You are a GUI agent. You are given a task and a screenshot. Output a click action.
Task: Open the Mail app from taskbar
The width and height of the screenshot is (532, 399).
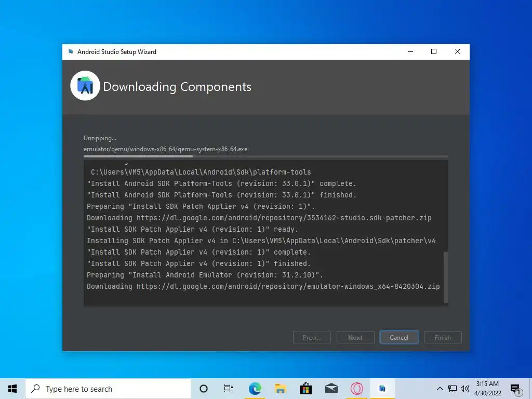coord(331,389)
